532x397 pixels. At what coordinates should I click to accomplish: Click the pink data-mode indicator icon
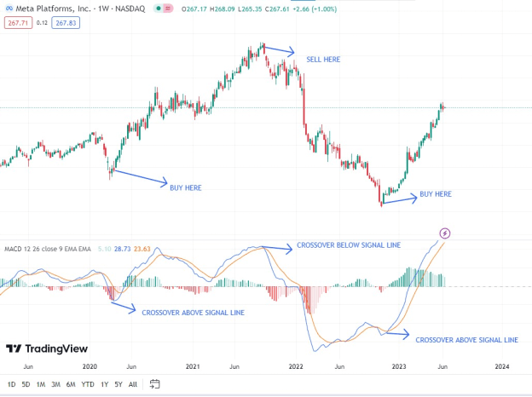168,9
